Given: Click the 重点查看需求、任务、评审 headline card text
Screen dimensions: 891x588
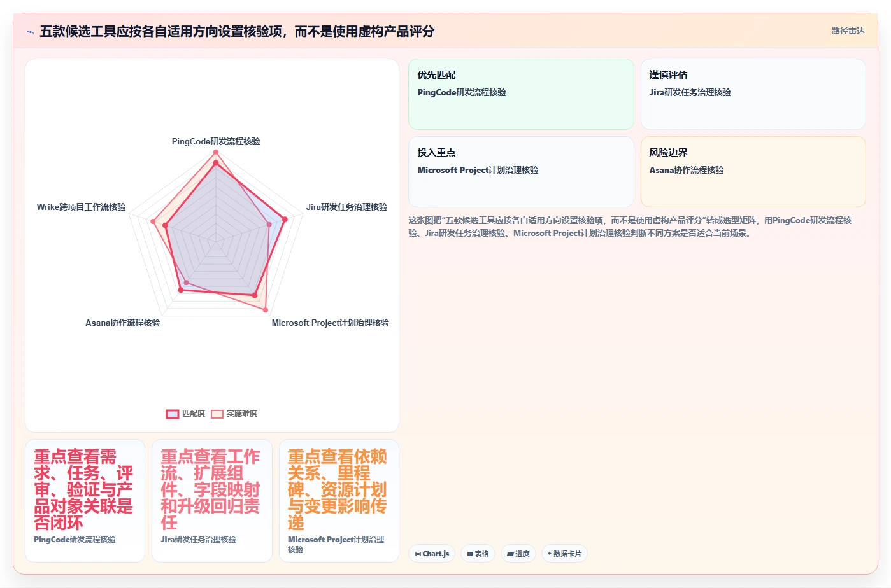Looking at the screenshot, I should click(83, 489).
